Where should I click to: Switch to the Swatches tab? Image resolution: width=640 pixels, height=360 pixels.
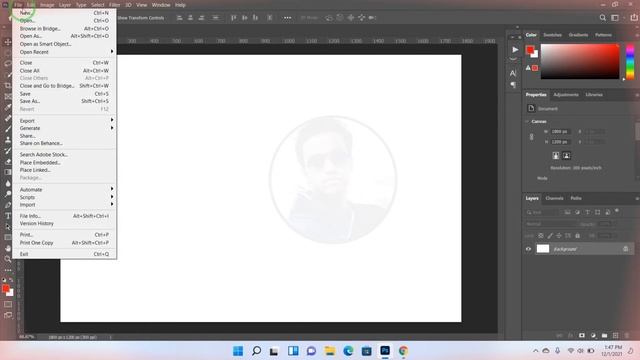(x=552, y=35)
